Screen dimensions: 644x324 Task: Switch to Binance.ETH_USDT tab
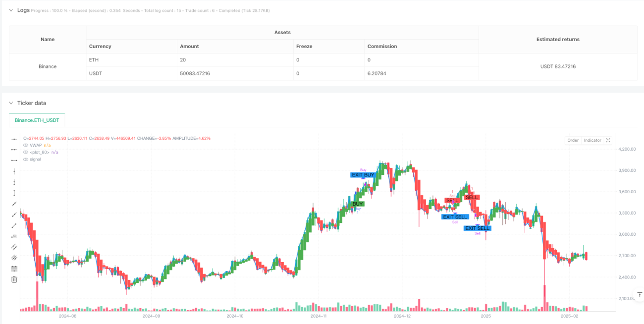tap(37, 120)
